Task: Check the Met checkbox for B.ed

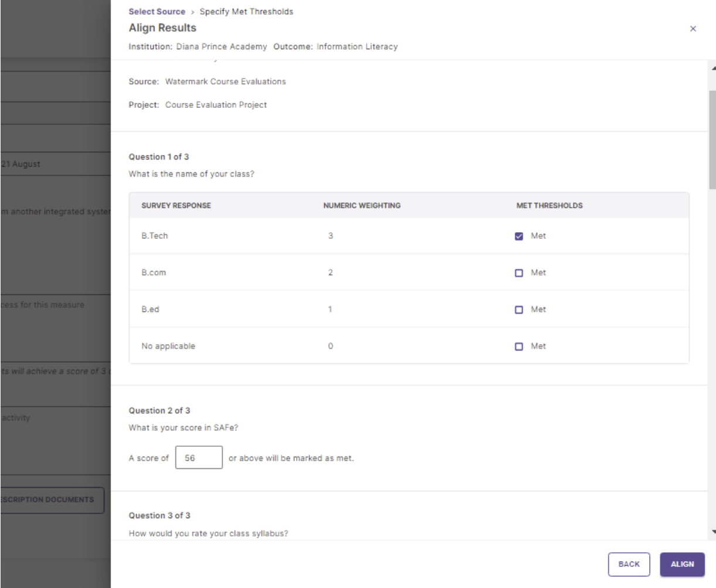Action: click(520, 309)
